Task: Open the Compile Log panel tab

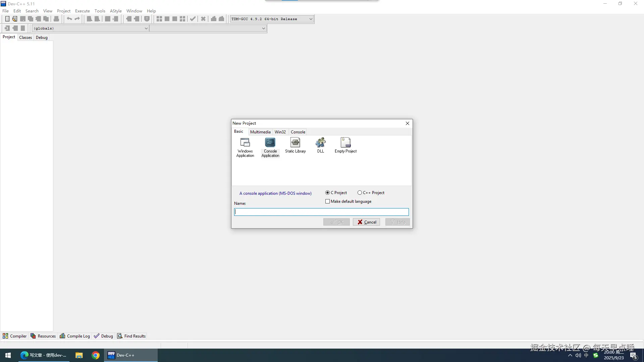Action: tap(75, 336)
